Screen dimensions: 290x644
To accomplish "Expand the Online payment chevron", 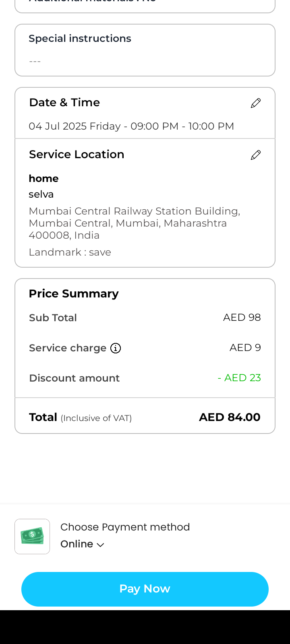I will [101, 545].
